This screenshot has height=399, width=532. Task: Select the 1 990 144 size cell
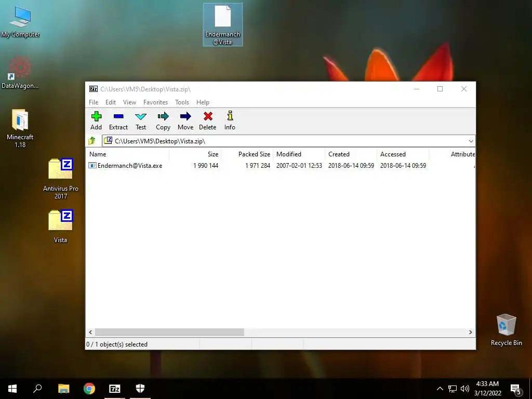pyautogui.click(x=206, y=166)
